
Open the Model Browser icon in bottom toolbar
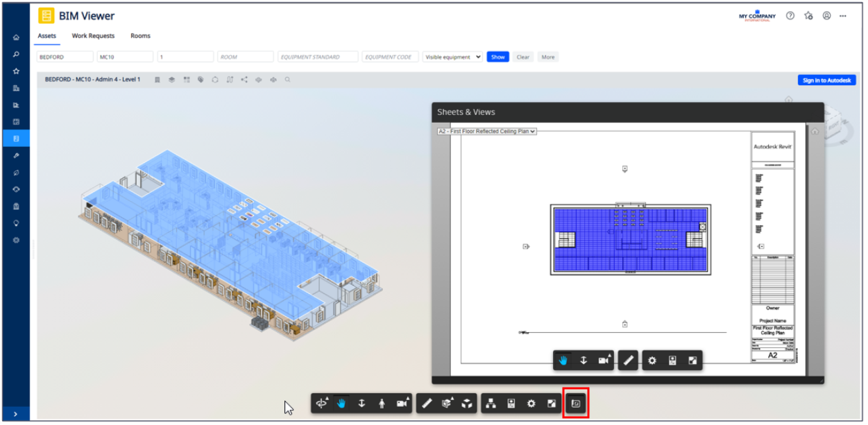(491, 402)
